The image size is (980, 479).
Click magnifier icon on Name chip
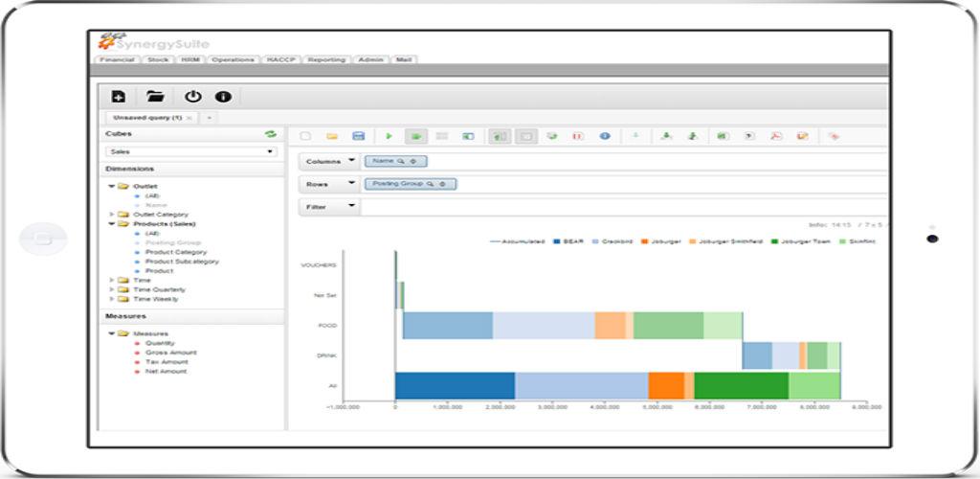401,161
